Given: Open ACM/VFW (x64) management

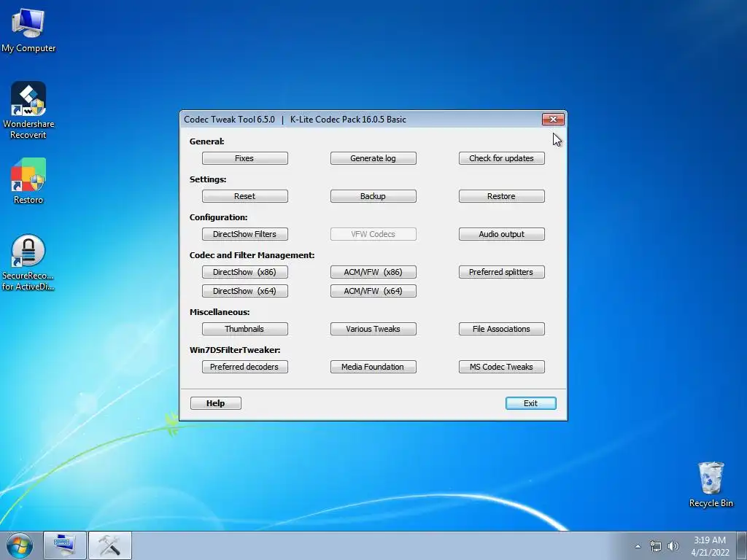Looking at the screenshot, I should pos(373,291).
